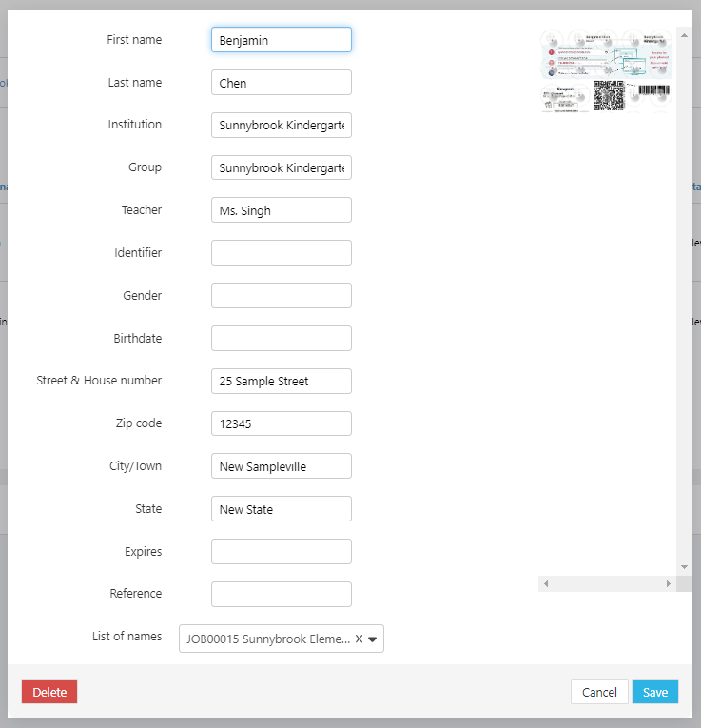Open the List of names dropdown arrow
Image resolution: width=701 pixels, height=728 pixels.
point(372,639)
